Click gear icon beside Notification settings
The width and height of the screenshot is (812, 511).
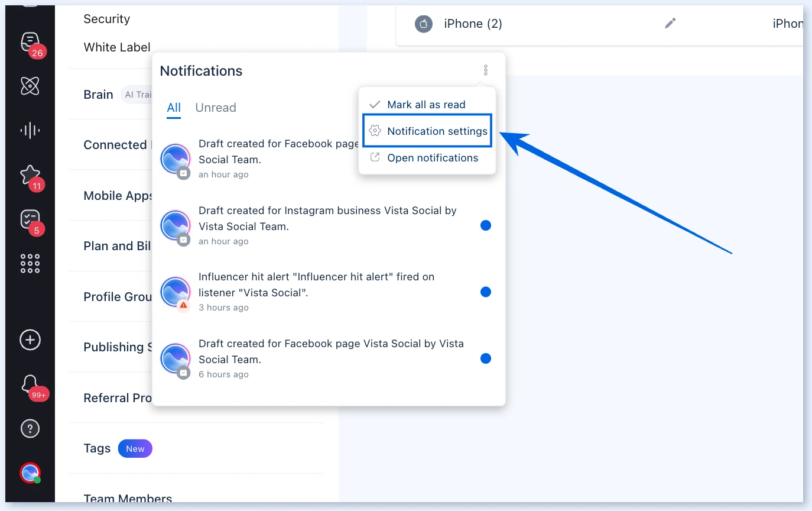(375, 131)
